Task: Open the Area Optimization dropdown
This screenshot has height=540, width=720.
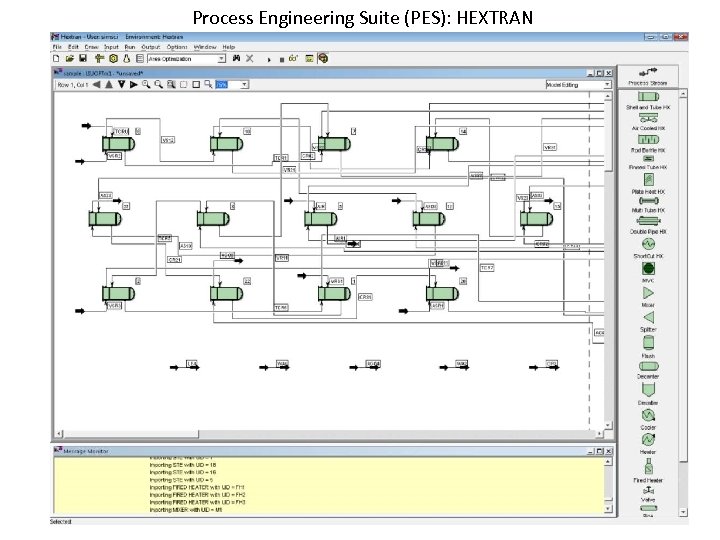Action: 221,59
